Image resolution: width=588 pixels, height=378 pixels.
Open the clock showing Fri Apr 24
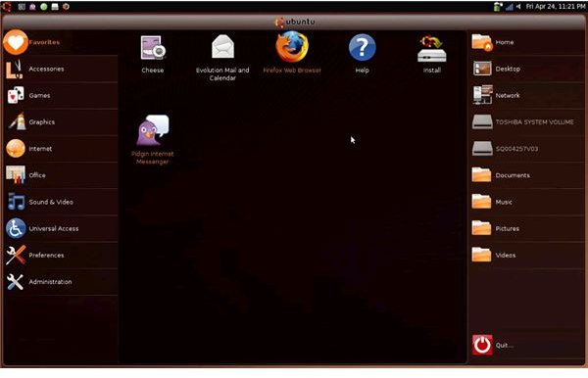tap(556, 7)
